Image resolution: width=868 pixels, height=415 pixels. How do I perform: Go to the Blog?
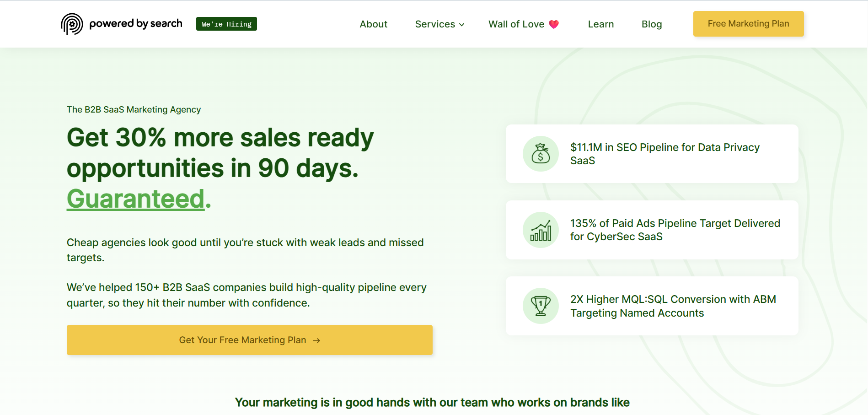pyautogui.click(x=651, y=24)
